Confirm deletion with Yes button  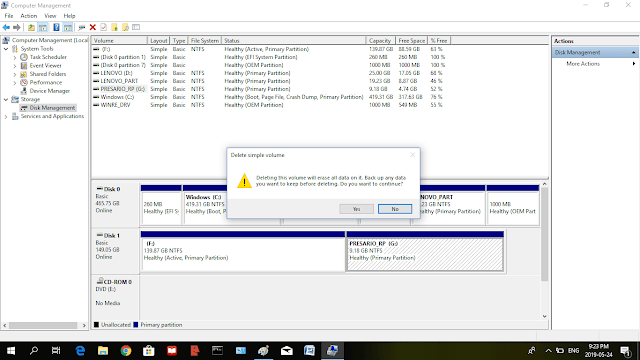pos(356,209)
